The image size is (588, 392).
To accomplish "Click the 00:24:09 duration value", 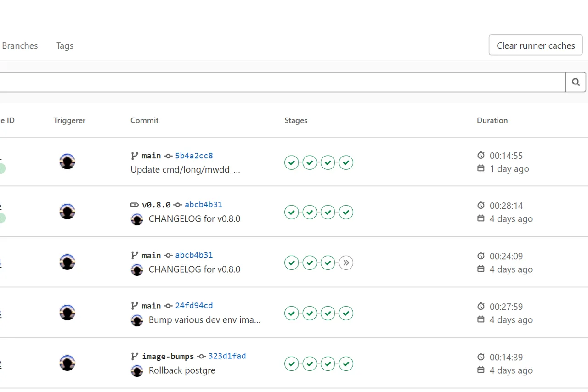I will 506,256.
